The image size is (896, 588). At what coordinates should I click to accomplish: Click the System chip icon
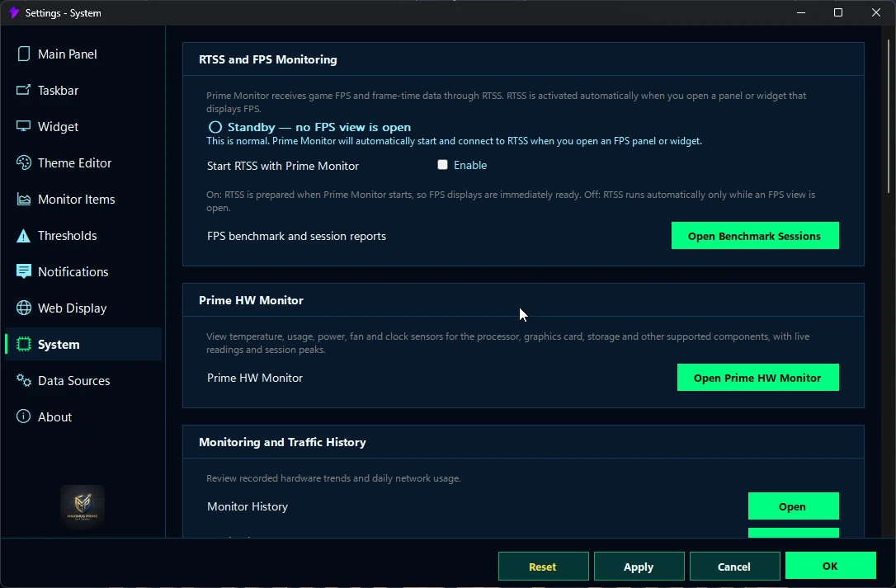[23, 344]
